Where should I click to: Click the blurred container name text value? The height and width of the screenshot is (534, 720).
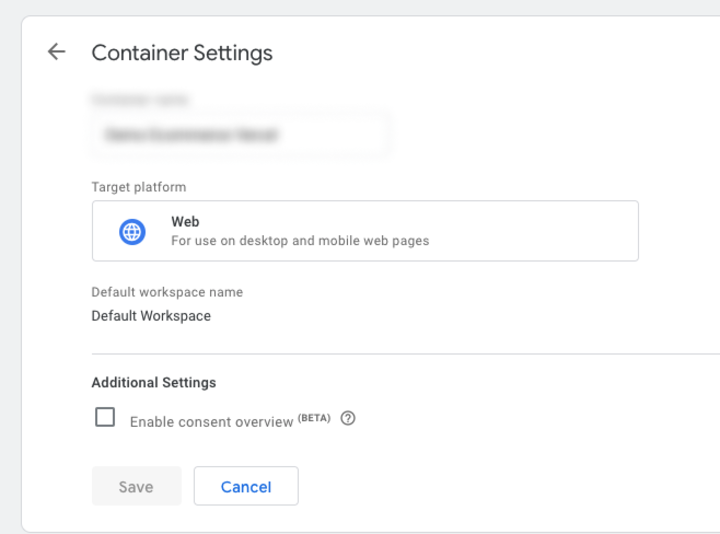point(190,134)
